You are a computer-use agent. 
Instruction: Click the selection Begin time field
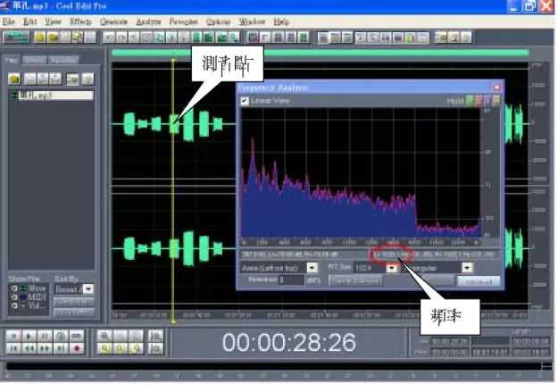pos(449,341)
